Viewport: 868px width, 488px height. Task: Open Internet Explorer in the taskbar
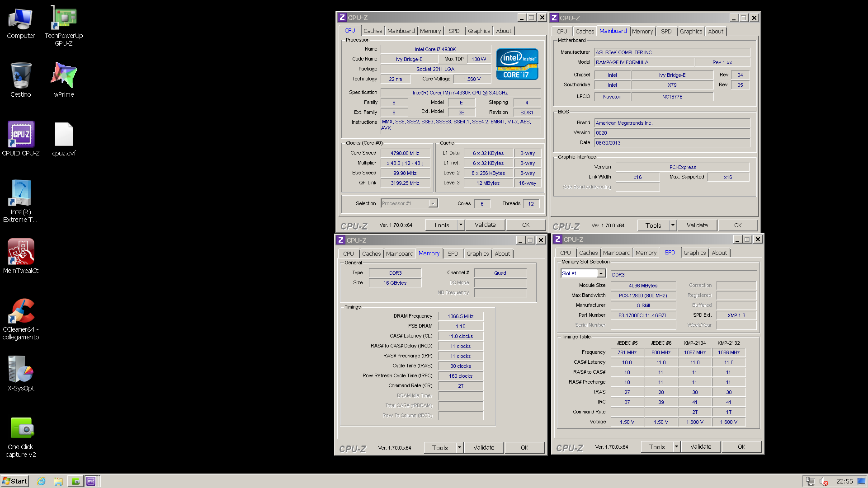(x=41, y=481)
